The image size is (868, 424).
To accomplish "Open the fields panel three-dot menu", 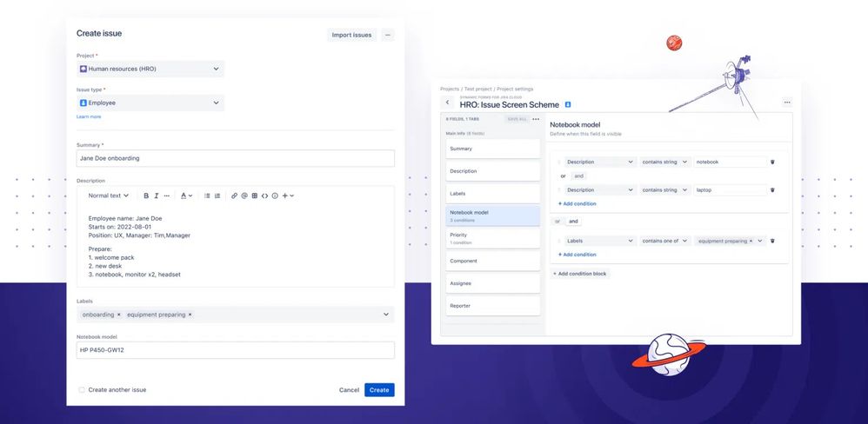I will [x=535, y=119].
